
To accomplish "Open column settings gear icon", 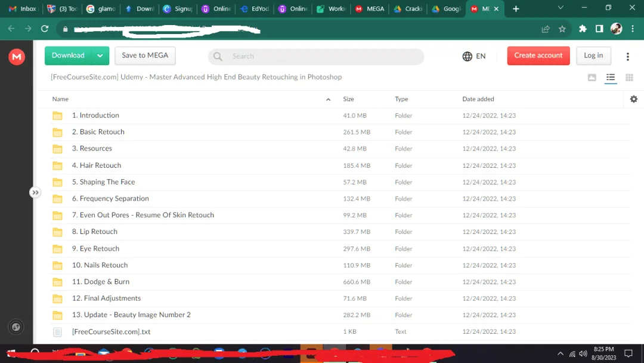I will pyautogui.click(x=634, y=99).
